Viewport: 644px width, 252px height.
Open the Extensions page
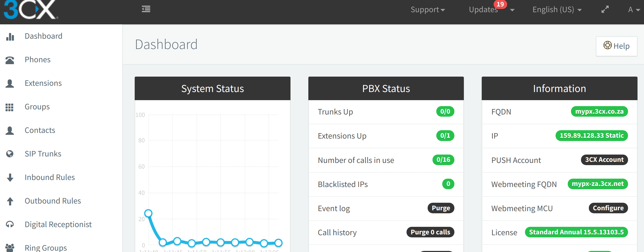pyautogui.click(x=43, y=83)
